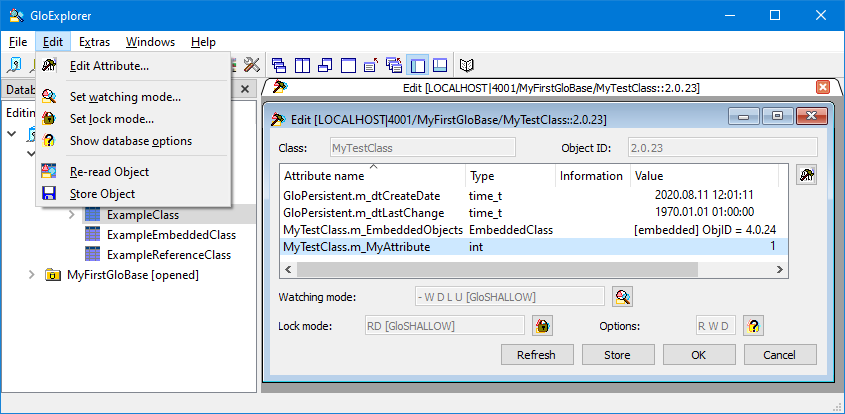Image resolution: width=845 pixels, height=414 pixels.
Task: Select Show database options menu entry
Action: [x=134, y=141]
